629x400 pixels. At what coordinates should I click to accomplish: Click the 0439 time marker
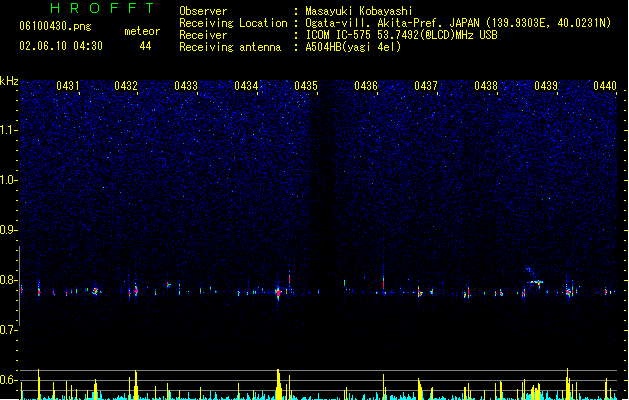point(546,86)
